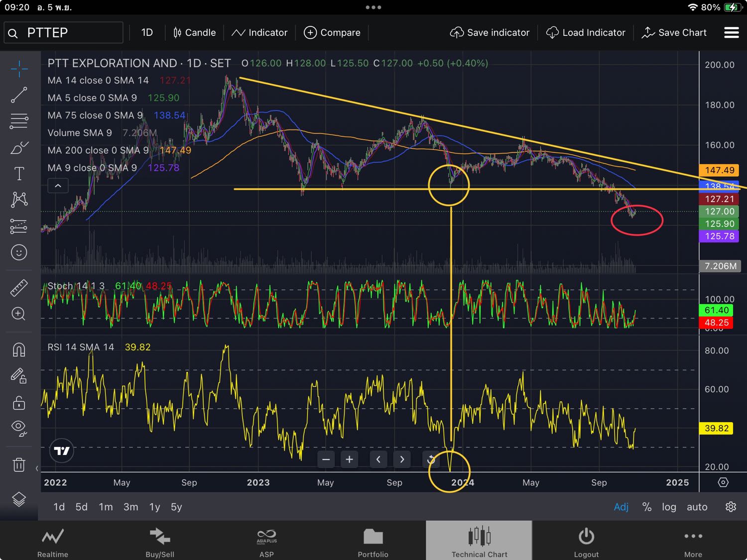Toggle magnet snapping mode
Viewport: 747px width, 560px height.
tap(19, 349)
